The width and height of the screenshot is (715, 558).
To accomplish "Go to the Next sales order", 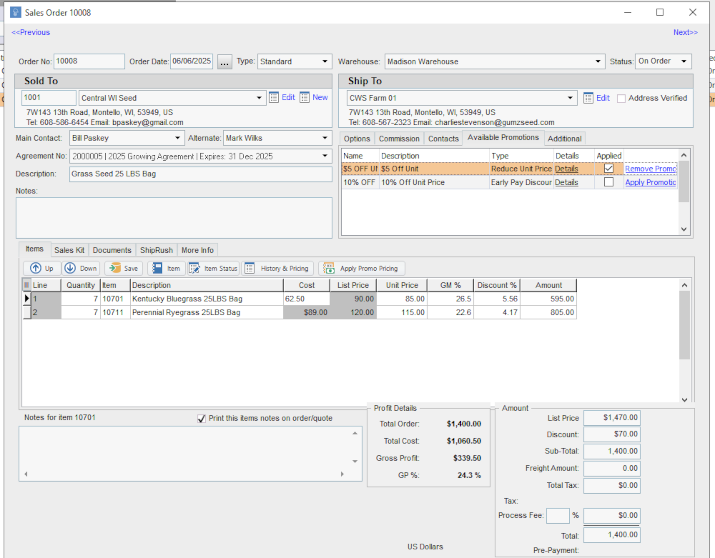I will click(x=685, y=32).
